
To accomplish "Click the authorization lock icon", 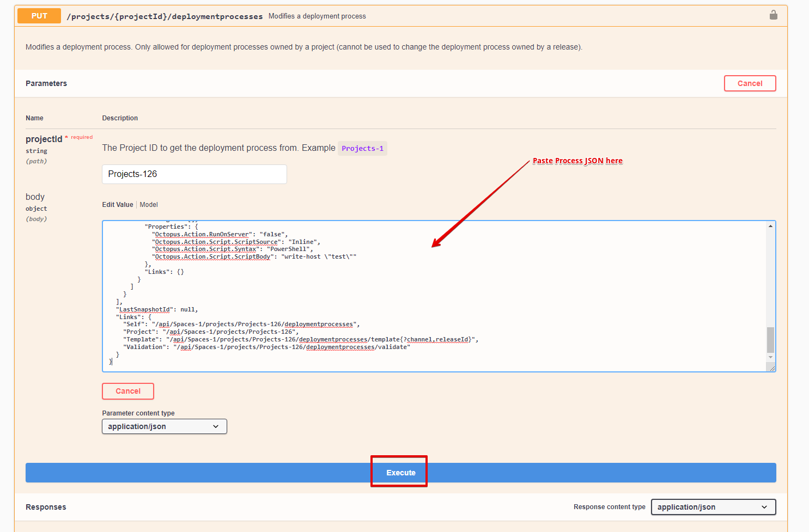I will 773,15.
